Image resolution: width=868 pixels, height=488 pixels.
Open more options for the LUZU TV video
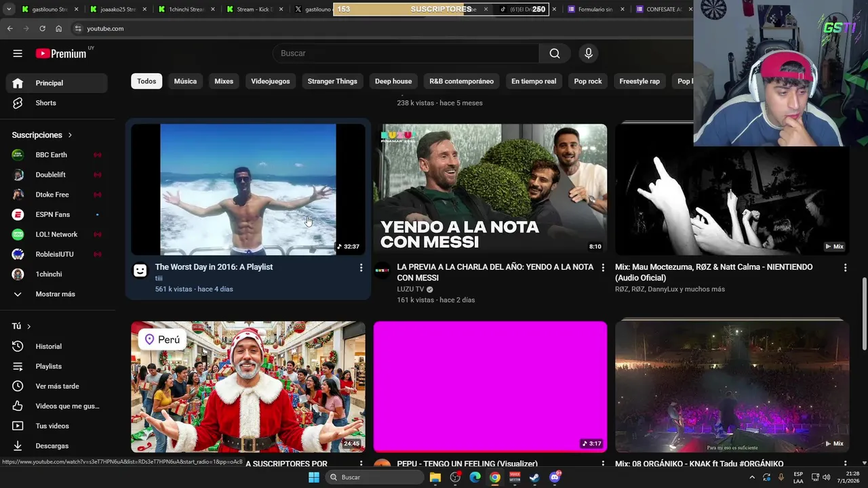(x=603, y=268)
